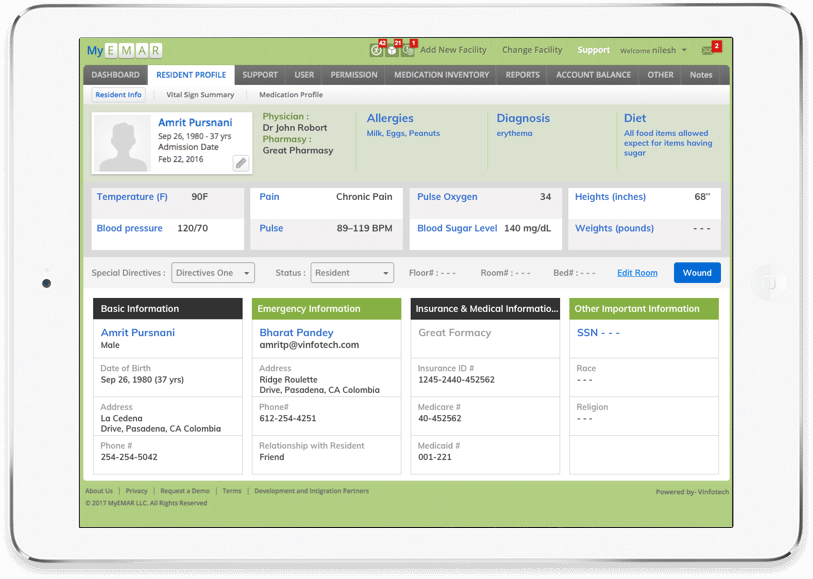The width and height of the screenshot is (813, 579).
Task: Click the Basic Information panel header
Action: pos(168,308)
